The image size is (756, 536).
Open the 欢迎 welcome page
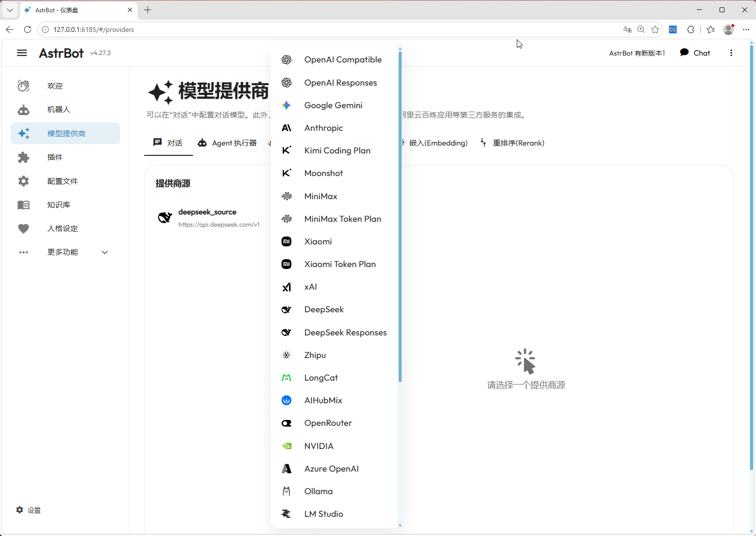(65, 86)
